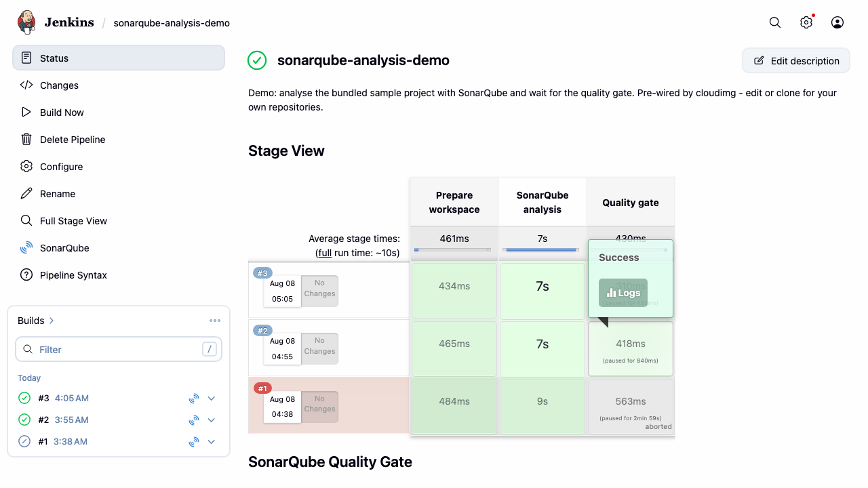Image resolution: width=868 pixels, height=488 pixels.
Task: Expand dropdown chevron for build #1
Action: [212, 442]
